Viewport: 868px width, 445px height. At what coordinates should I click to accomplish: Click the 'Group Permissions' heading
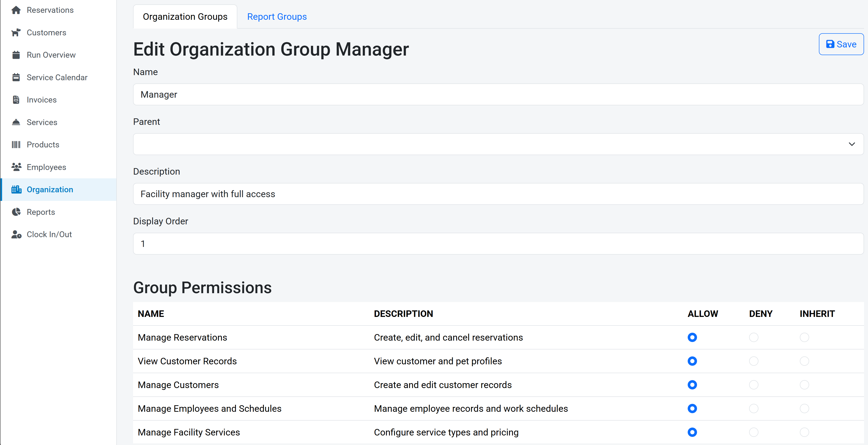(x=202, y=288)
